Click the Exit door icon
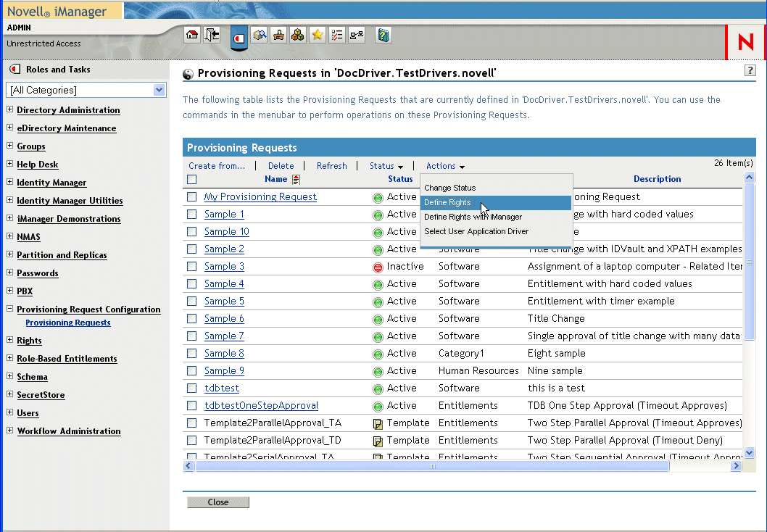 click(212, 35)
